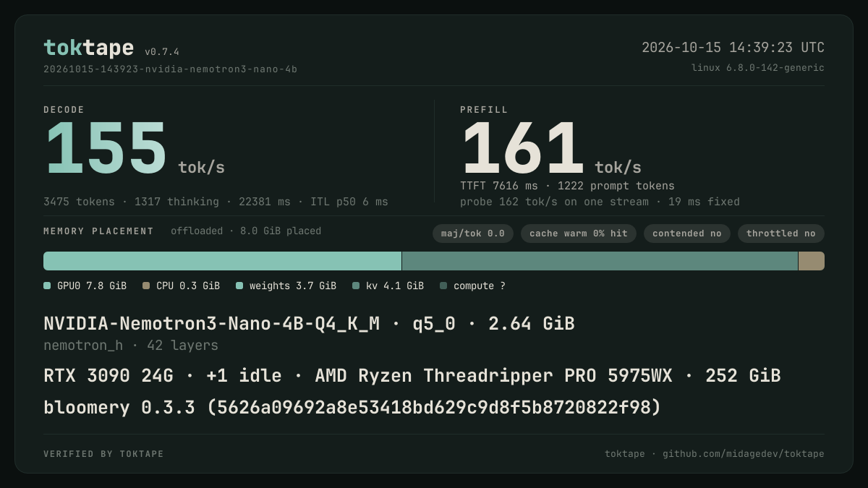Click the kv 4.1 GiB legend swatch
868x488 pixels.
pos(356,286)
